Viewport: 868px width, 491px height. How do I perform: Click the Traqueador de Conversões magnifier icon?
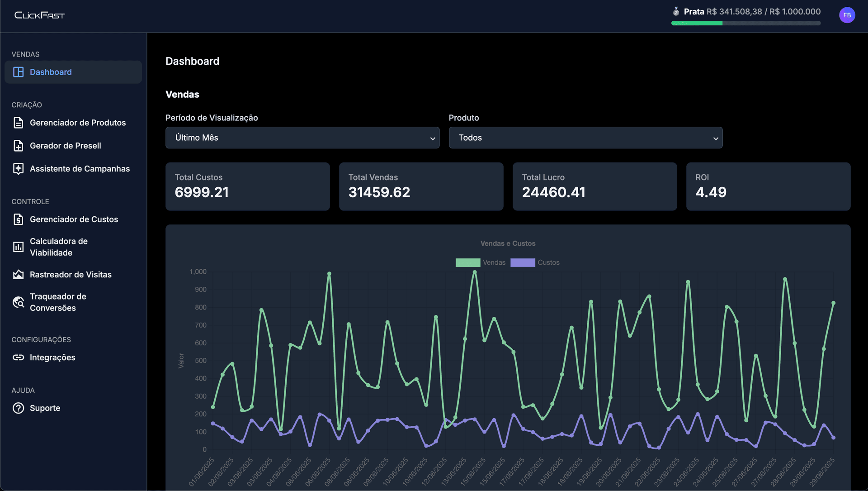point(18,302)
